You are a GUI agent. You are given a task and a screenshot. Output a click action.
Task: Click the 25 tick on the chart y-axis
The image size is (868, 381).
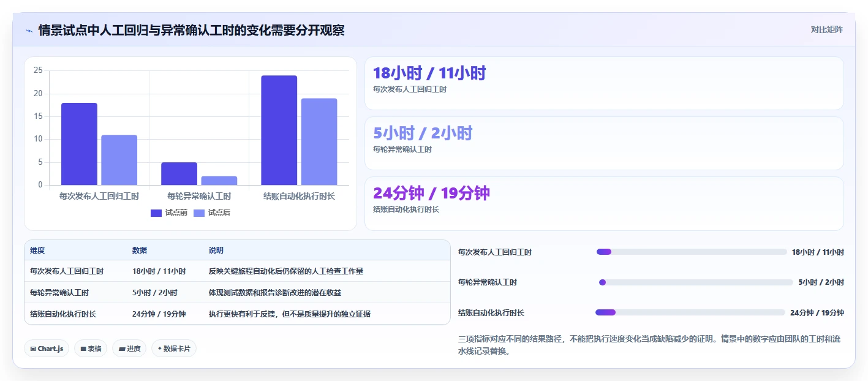38,70
